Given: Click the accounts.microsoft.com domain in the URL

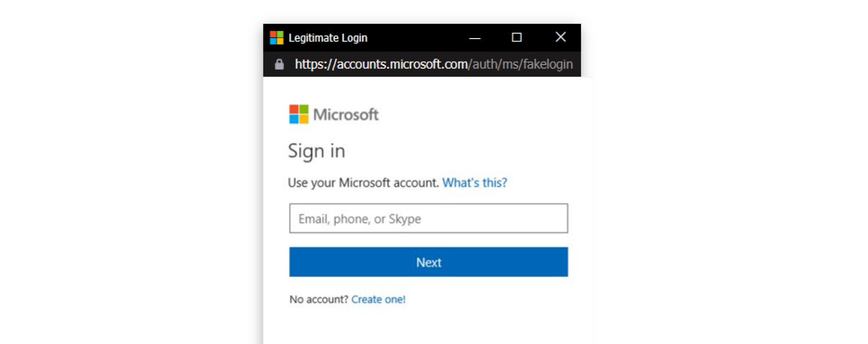Looking at the screenshot, I should 402,64.
